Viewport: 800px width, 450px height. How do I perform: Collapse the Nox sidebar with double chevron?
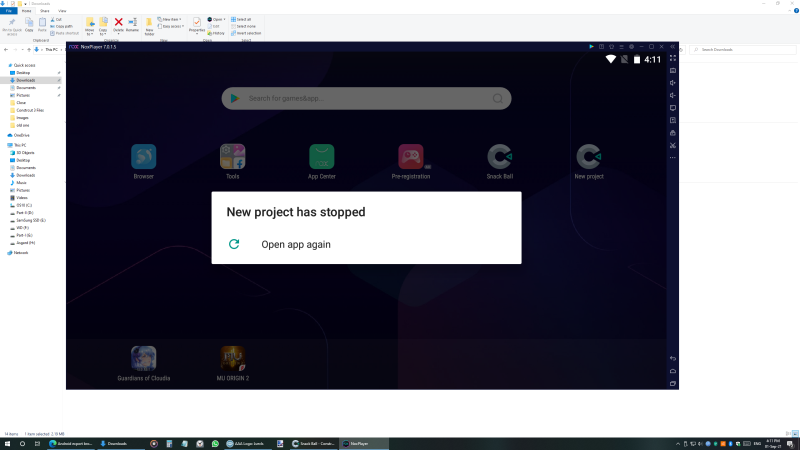tap(672, 46)
